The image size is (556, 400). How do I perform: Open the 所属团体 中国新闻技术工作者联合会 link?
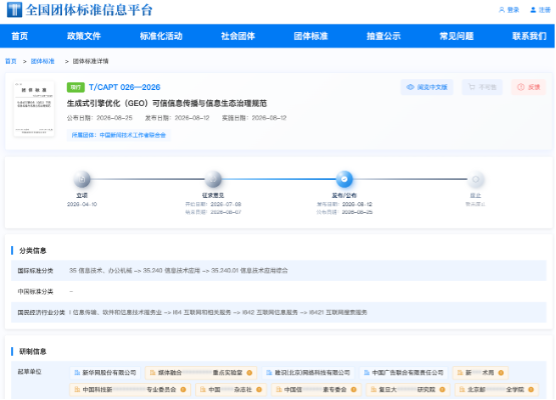tap(119, 135)
